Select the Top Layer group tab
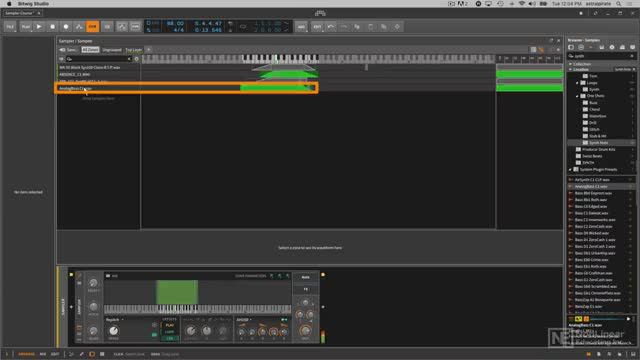Image resolution: width=640 pixels, height=360 pixels. [133, 50]
